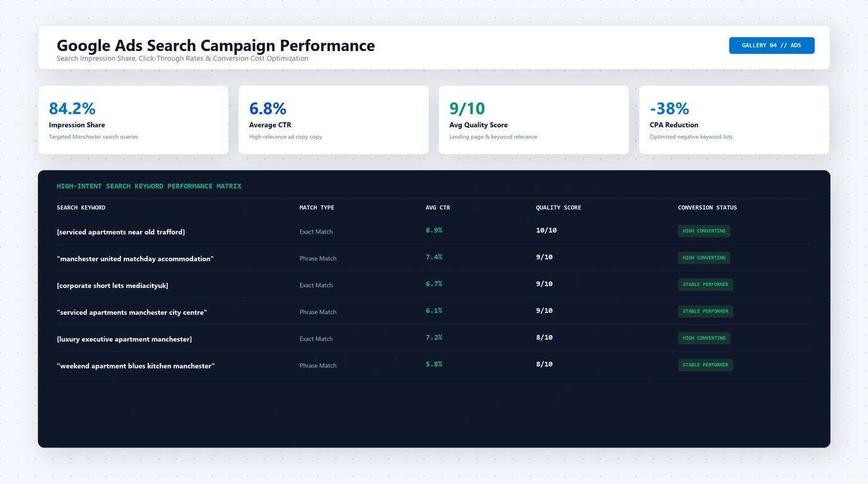Click the MATCH TYPE column header
The image size is (868, 484).
click(x=317, y=208)
